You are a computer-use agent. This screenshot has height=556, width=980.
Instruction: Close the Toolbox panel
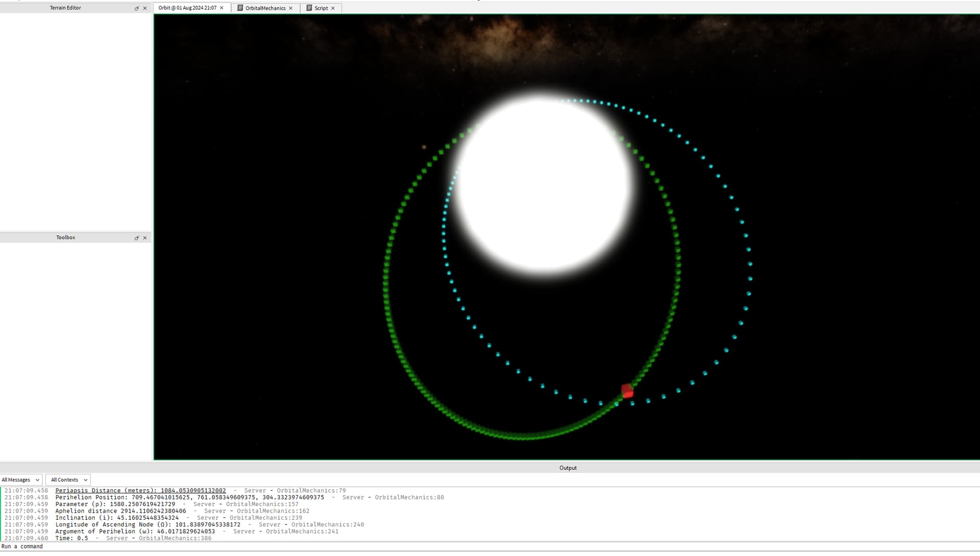[x=145, y=238]
